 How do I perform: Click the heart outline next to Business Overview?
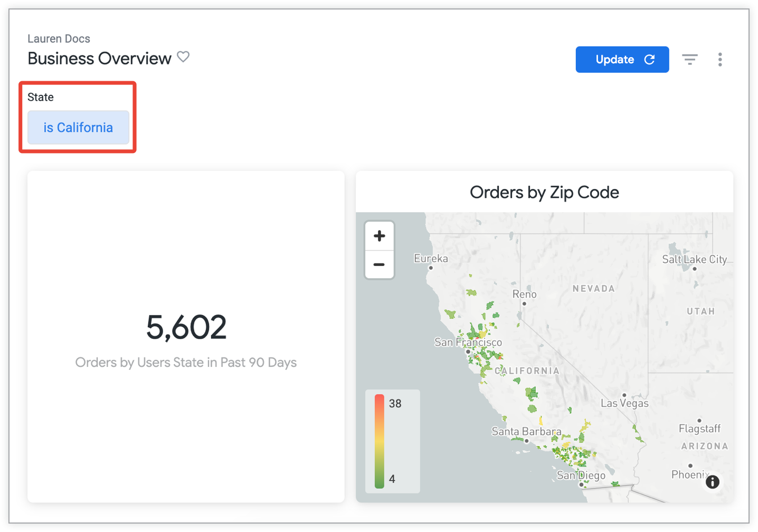click(183, 57)
